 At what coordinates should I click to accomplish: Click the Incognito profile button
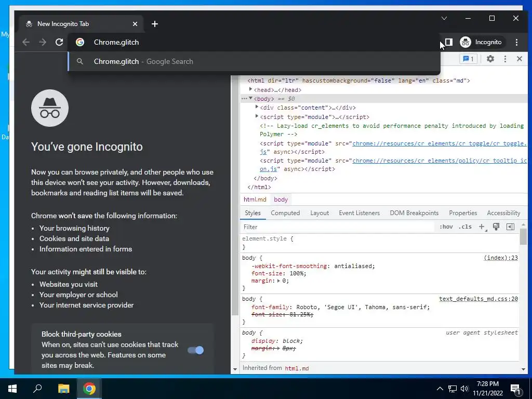pos(481,42)
